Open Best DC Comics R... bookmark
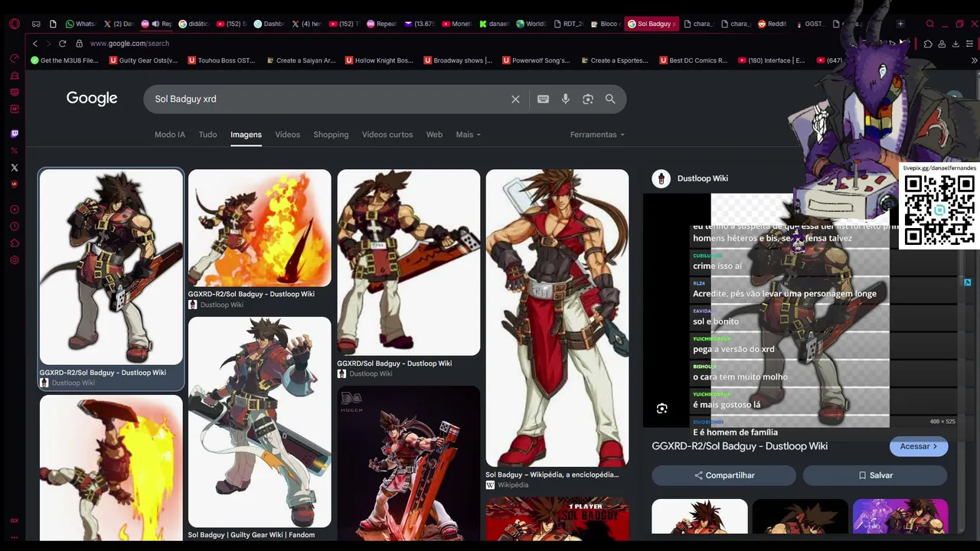 (x=693, y=60)
